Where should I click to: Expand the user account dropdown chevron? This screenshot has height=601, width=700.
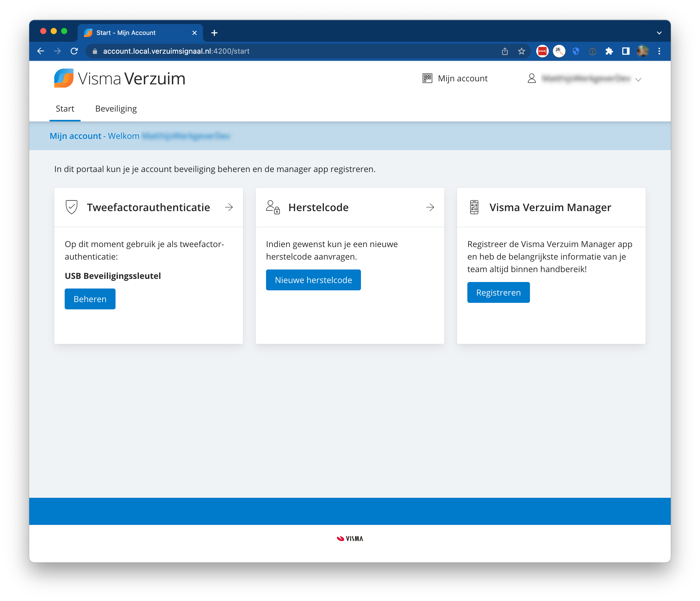pos(638,80)
